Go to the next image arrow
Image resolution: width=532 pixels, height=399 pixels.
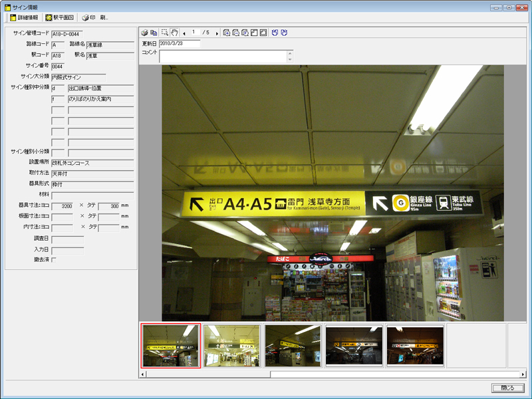pyautogui.click(x=217, y=33)
